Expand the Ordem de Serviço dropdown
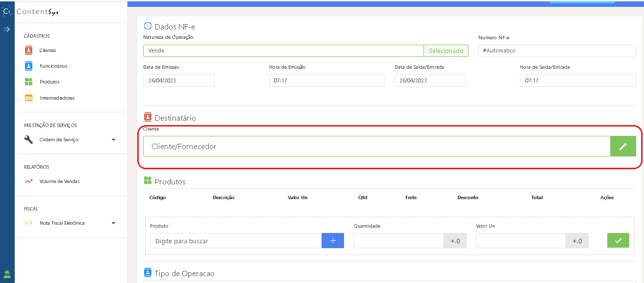Viewport: 644px width, 283px height. pos(113,140)
